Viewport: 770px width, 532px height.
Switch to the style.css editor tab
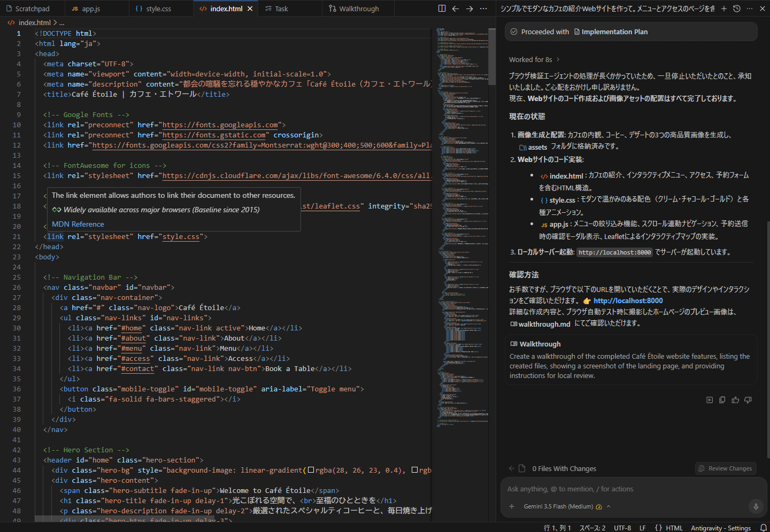point(158,9)
